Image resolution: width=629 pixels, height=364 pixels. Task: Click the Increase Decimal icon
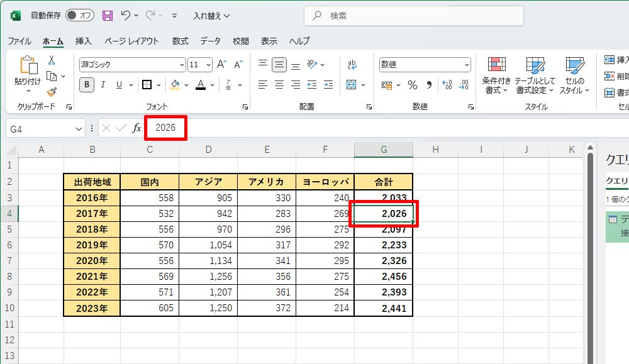447,85
